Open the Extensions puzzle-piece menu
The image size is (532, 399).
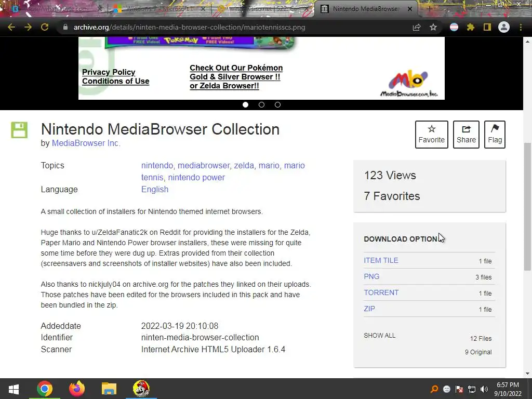(471, 27)
